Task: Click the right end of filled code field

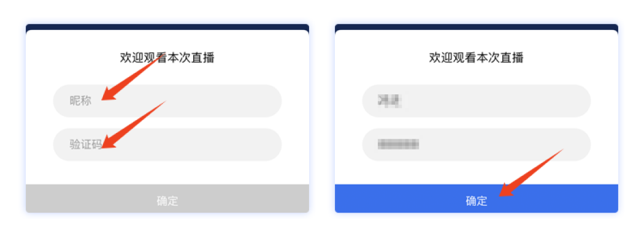Action: [x=577, y=145]
